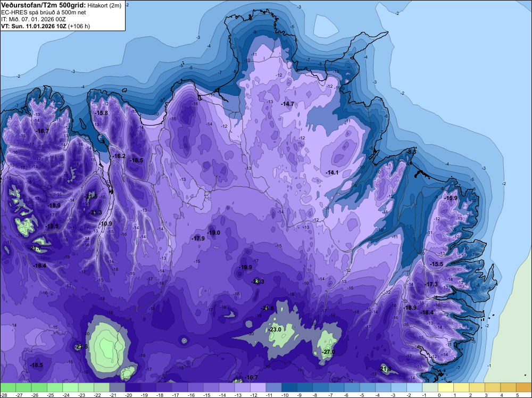Screen dimensions: 532x398
Task: Click the -8.8 coastal temperature value
Action: [x=411, y=152]
